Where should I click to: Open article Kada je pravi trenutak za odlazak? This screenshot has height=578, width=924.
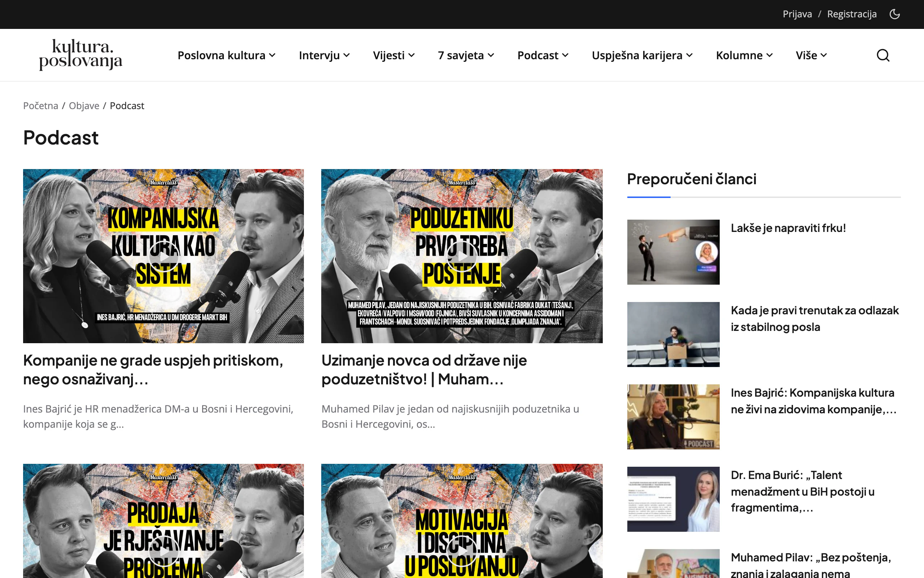[x=814, y=318]
